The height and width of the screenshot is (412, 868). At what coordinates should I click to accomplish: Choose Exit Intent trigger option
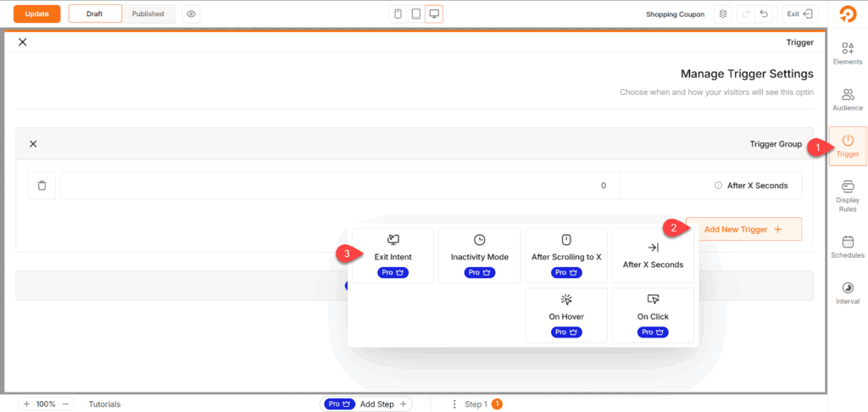tap(392, 255)
